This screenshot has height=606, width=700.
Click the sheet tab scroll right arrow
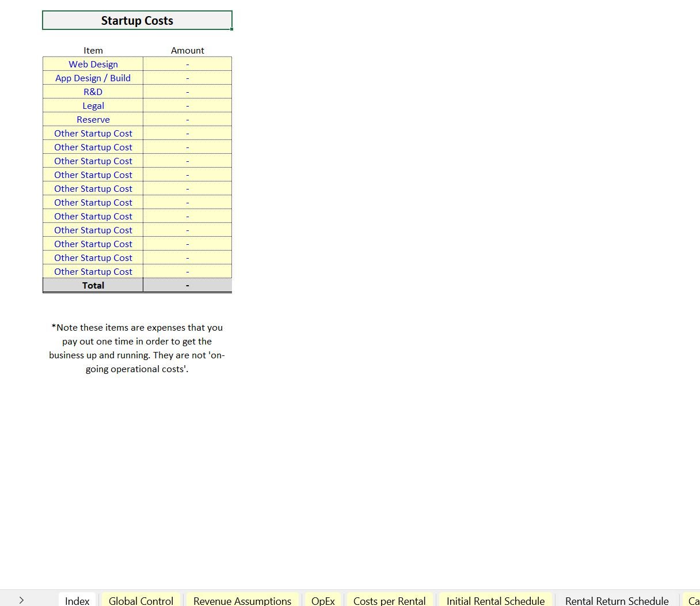(x=21, y=600)
